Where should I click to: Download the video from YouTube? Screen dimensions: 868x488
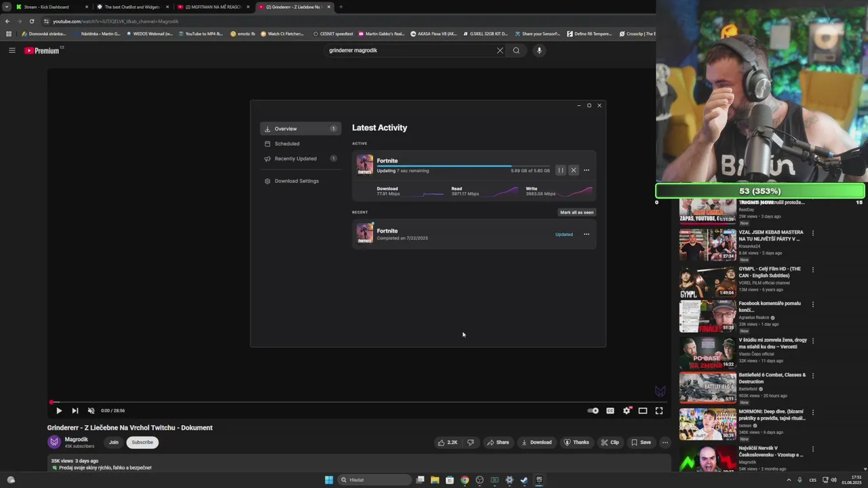coord(536,443)
